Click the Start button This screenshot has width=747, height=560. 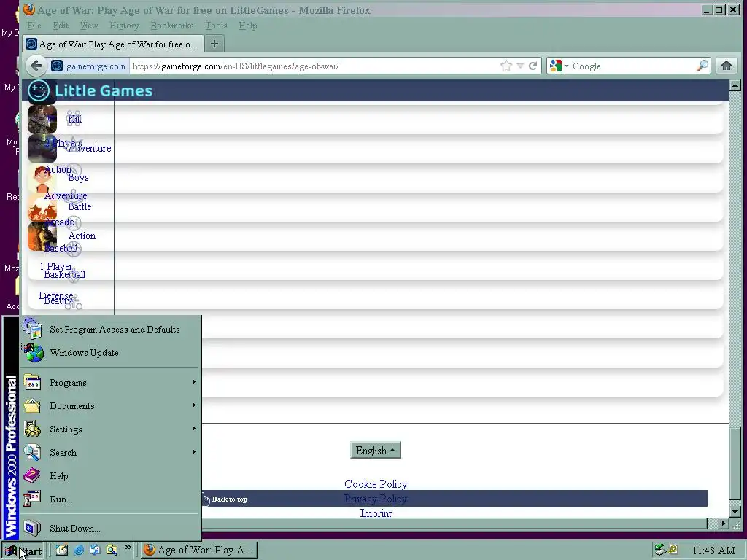(x=23, y=551)
